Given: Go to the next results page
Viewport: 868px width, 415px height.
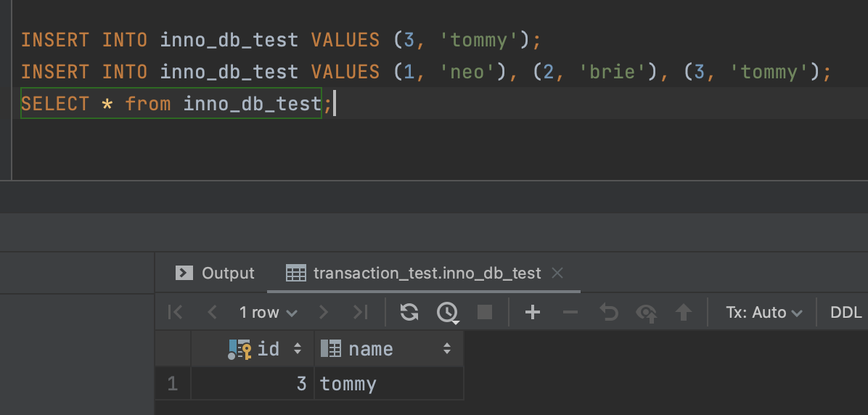Looking at the screenshot, I should (x=324, y=312).
